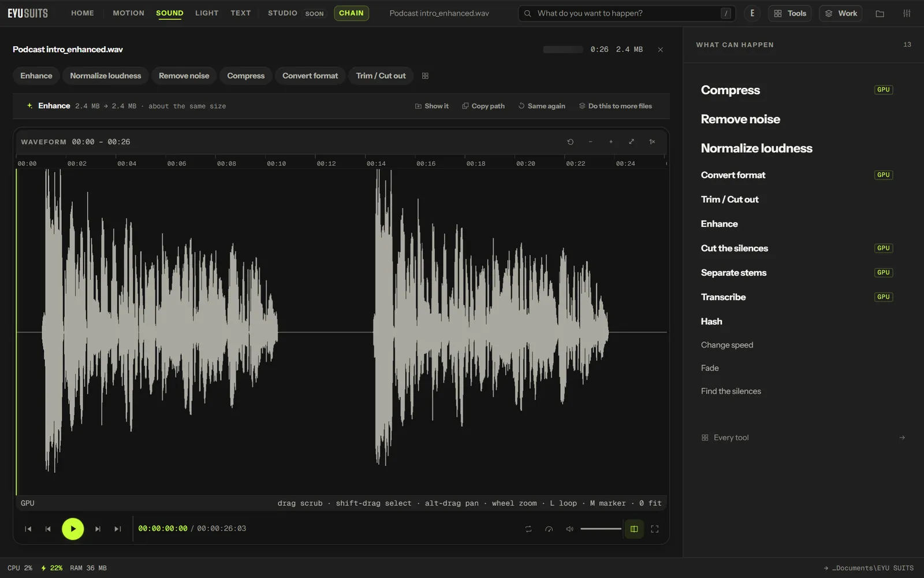Reset the waveform view with the rotate icon
The width and height of the screenshot is (924, 578).
570,142
